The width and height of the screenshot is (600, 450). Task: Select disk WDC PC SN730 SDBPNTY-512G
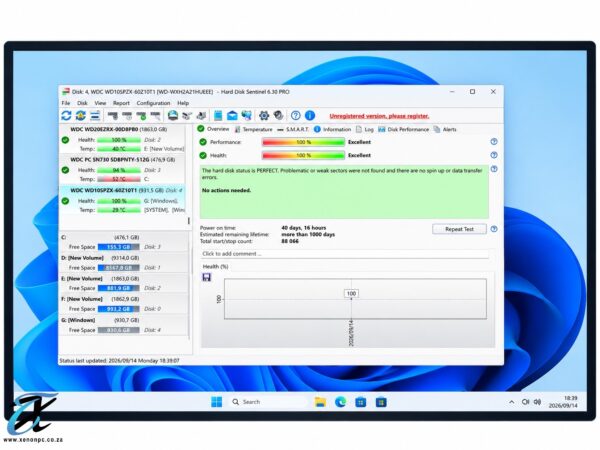[x=122, y=169]
